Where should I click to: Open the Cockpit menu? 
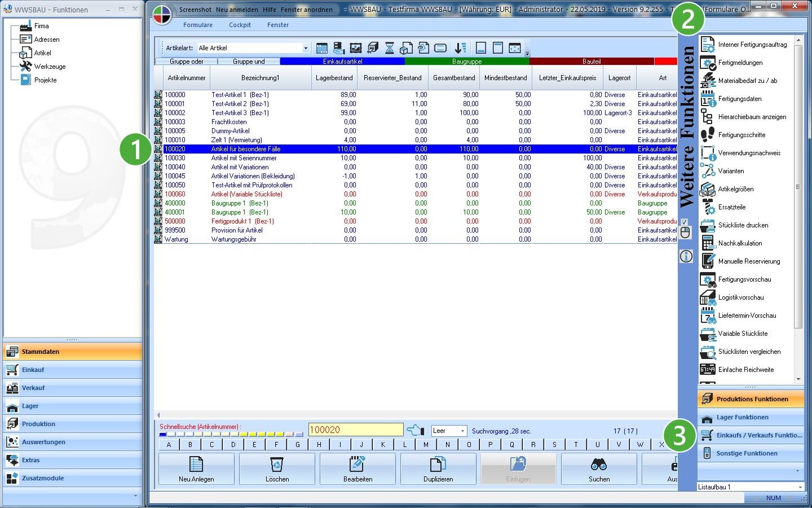point(240,25)
